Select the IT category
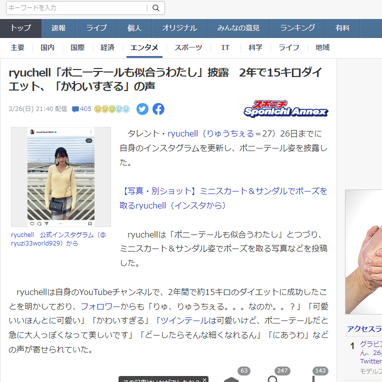 point(225,48)
